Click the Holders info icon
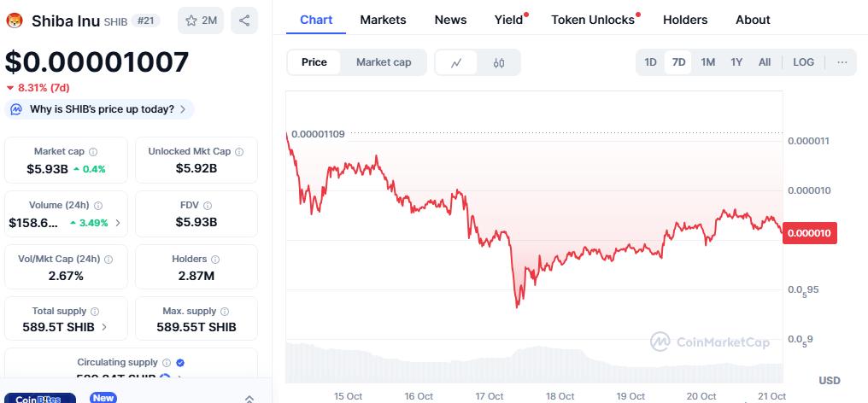This screenshot has height=403, width=868. tap(214, 259)
